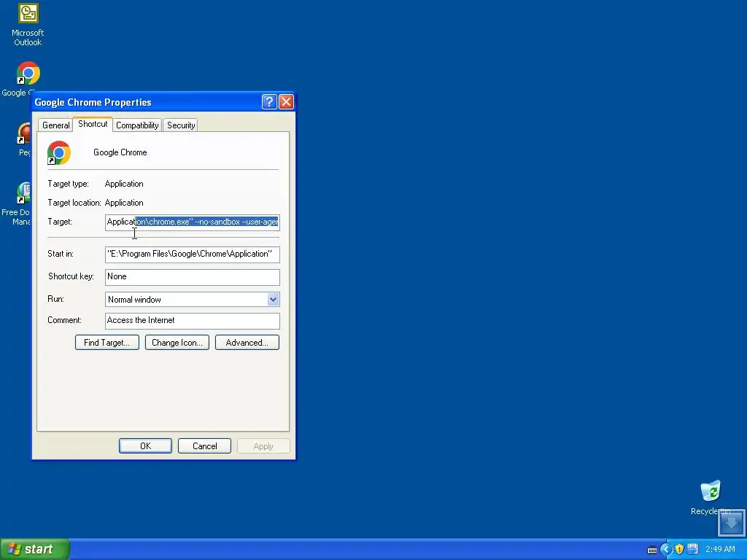Click the help question mark button
This screenshot has width=747, height=560.
(x=269, y=101)
